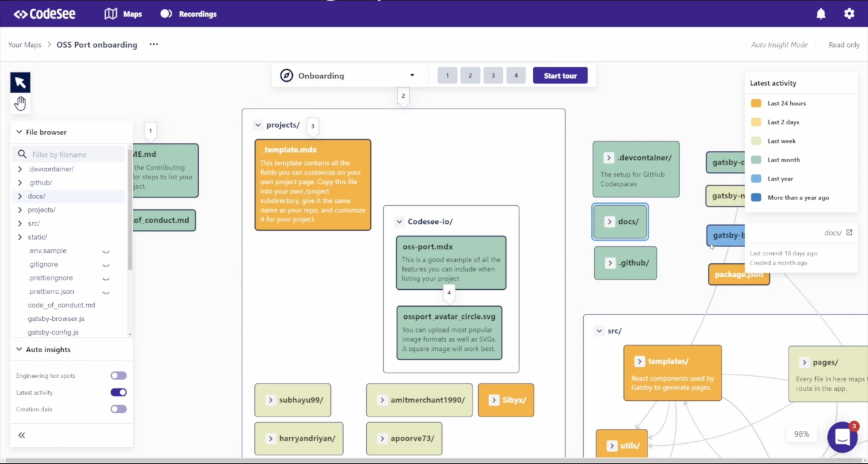Image resolution: width=868 pixels, height=464 pixels.
Task: Enable the Creation date toggle
Action: point(118,409)
